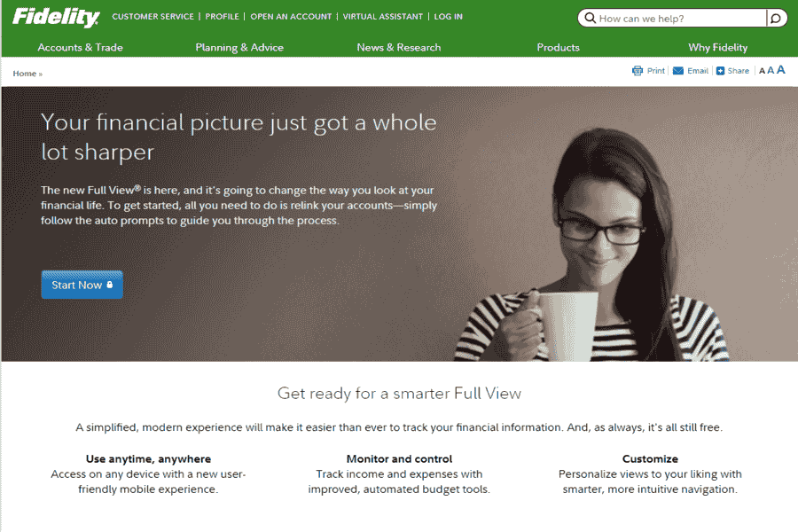The width and height of the screenshot is (798, 532).
Task: Click the Share plus icon
Action: click(720, 71)
